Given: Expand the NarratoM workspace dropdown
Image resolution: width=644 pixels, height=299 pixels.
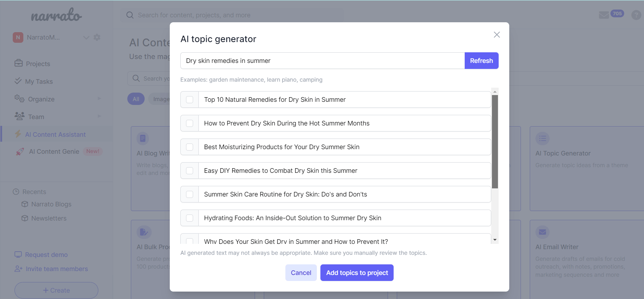Looking at the screenshot, I should [86, 37].
